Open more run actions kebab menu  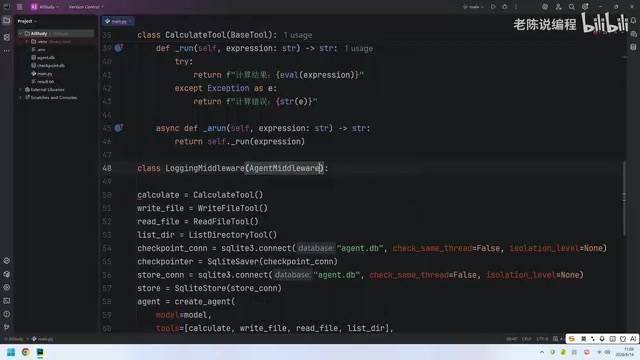click(516, 7)
